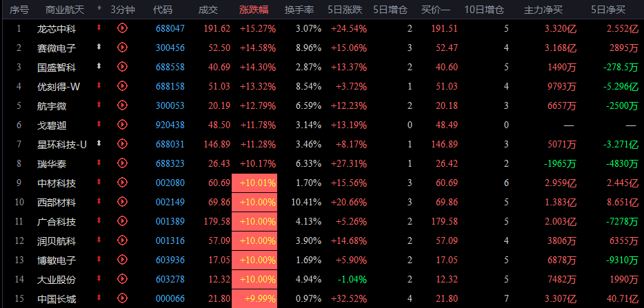
Task: Open stock code 000066
Action: coord(170,299)
